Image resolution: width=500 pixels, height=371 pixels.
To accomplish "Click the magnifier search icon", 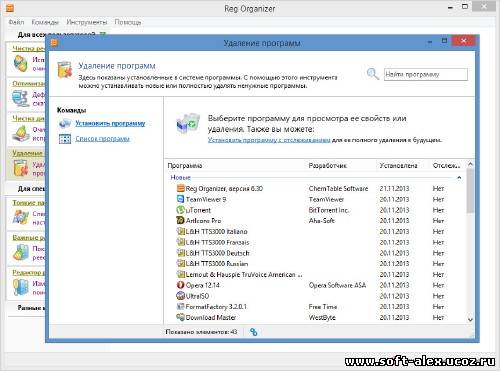I will click(x=373, y=74).
